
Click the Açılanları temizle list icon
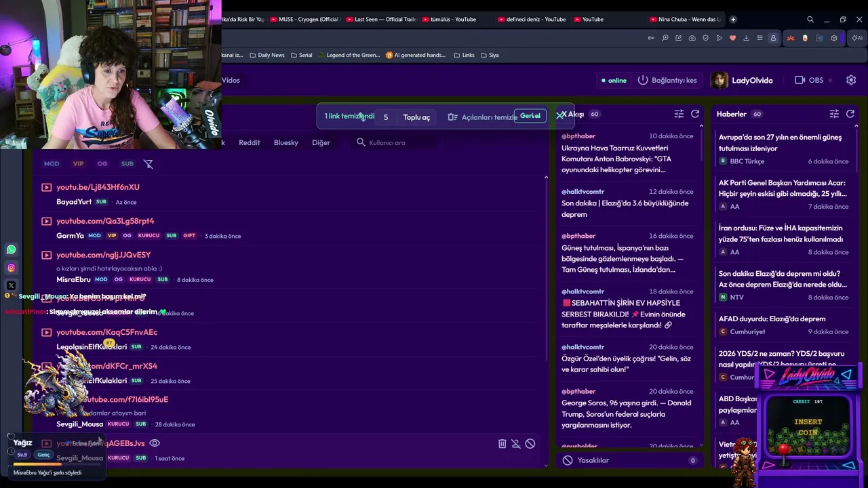[x=452, y=117]
